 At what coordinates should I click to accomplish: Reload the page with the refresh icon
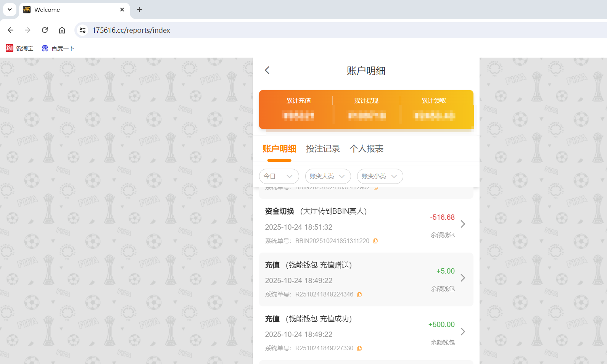[x=45, y=30]
